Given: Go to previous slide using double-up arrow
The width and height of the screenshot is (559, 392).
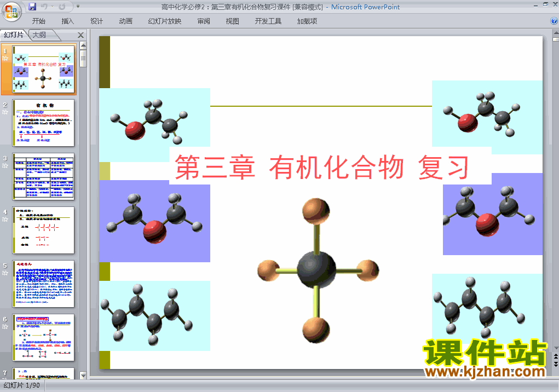Looking at the screenshot, I should pos(556,357).
